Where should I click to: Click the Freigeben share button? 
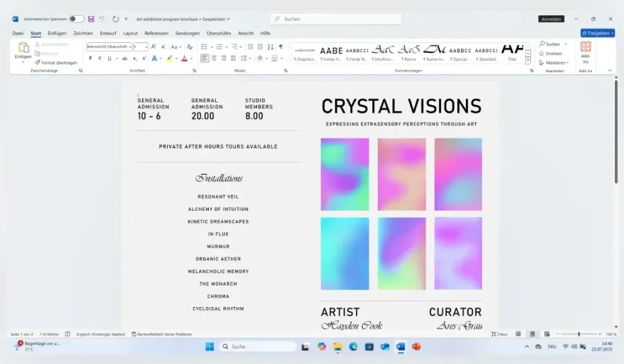pyautogui.click(x=598, y=33)
